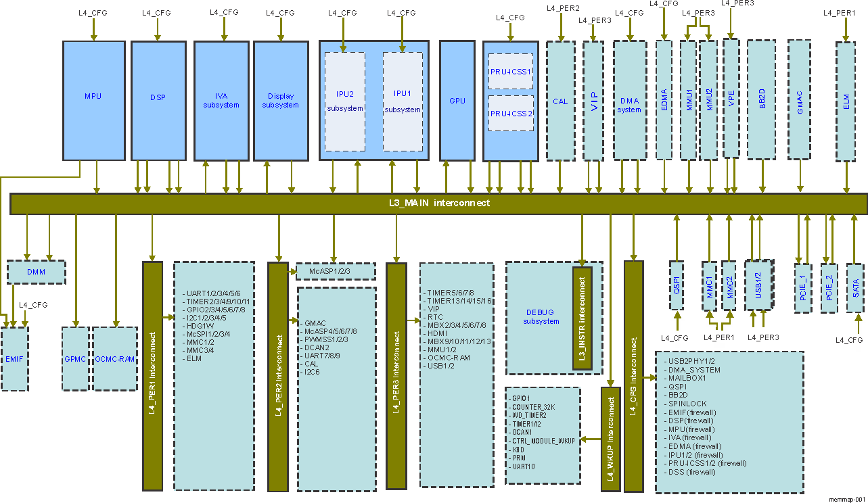868x503 pixels.
Task: Select the DMM block
Action: point(37,272)
